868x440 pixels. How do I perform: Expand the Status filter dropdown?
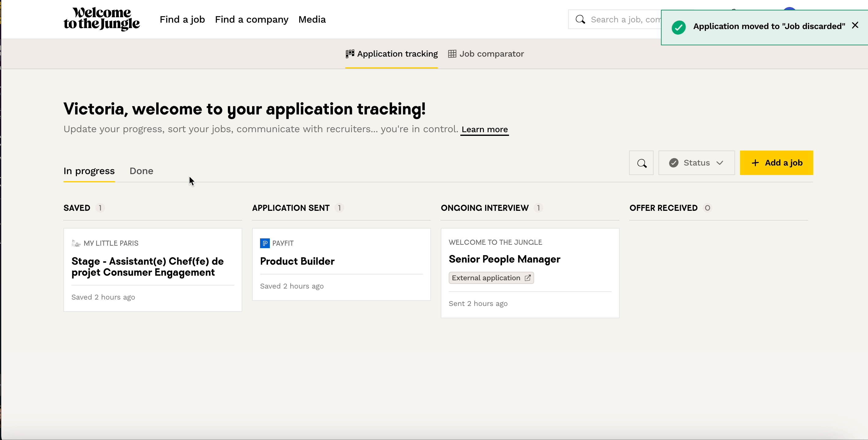[696, 163]
